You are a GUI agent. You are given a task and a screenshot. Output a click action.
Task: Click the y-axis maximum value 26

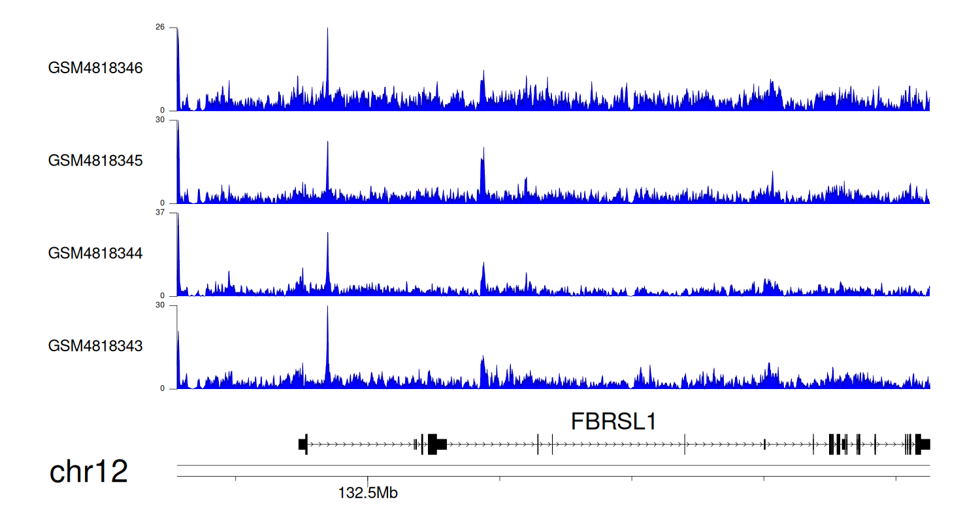[x=160, y=27]
